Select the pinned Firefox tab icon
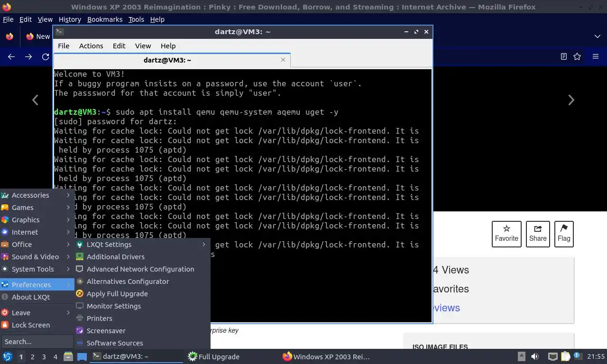The height and width of the screenshot is (364, 607). 9,36
